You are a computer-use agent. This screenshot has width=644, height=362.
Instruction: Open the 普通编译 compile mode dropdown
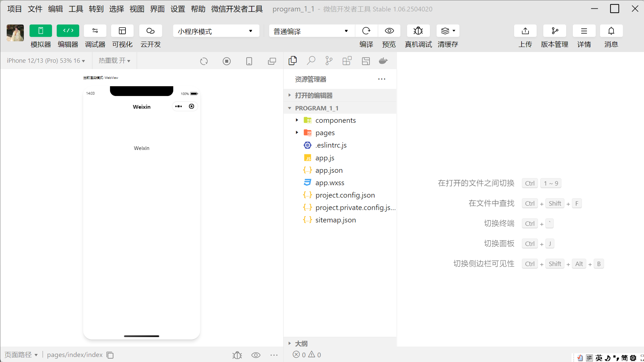coord(312,31)
